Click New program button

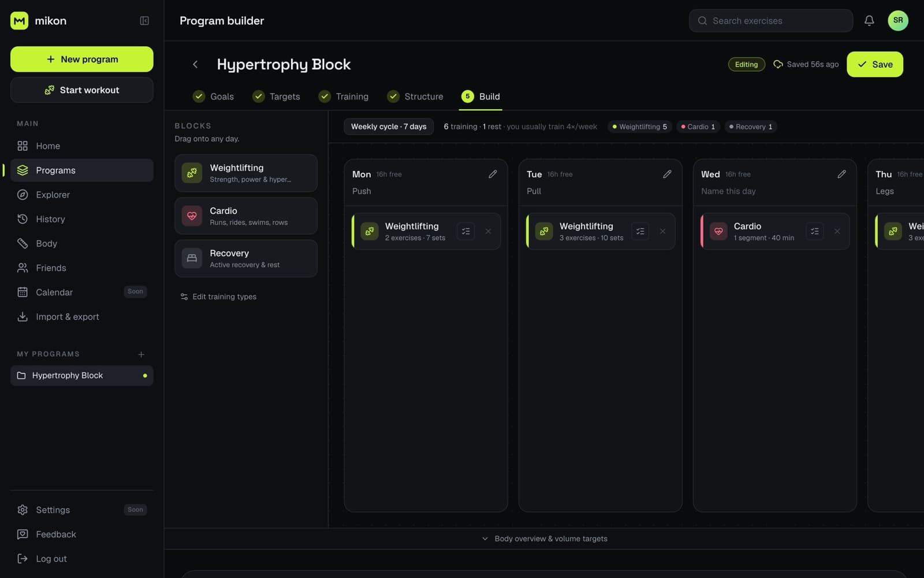pos(82,59)
